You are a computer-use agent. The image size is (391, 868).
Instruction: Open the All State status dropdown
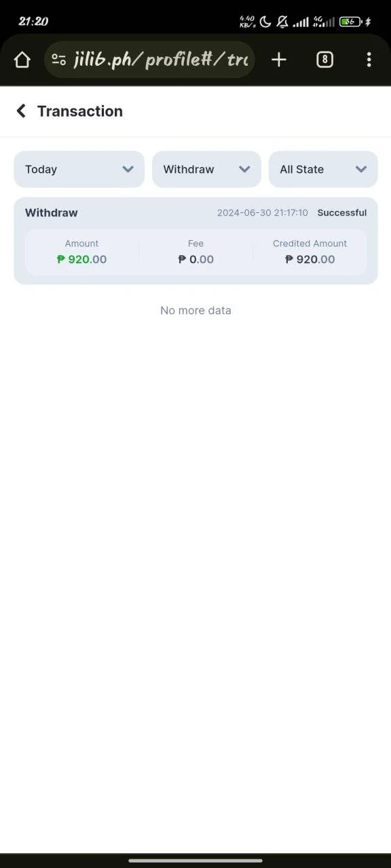(323, 169)
